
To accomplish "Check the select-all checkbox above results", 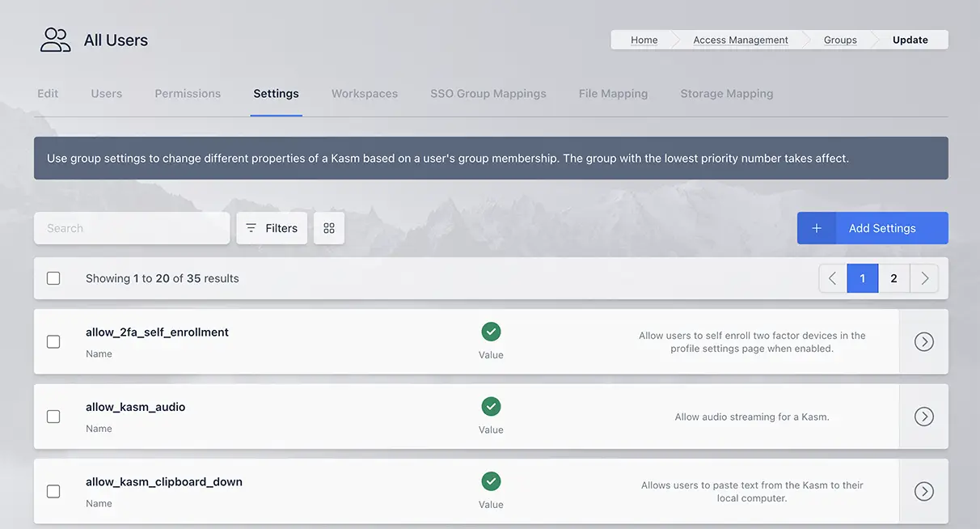I will (53, 277).
